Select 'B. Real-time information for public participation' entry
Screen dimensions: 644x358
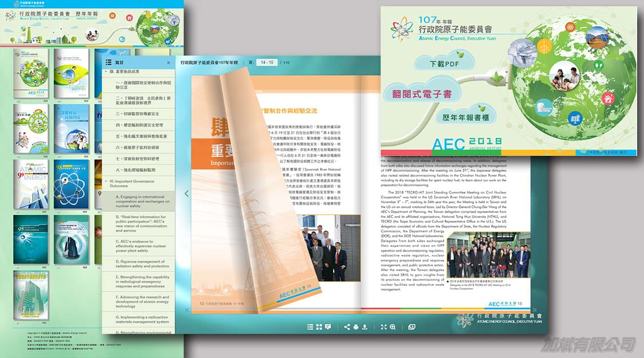138,223
